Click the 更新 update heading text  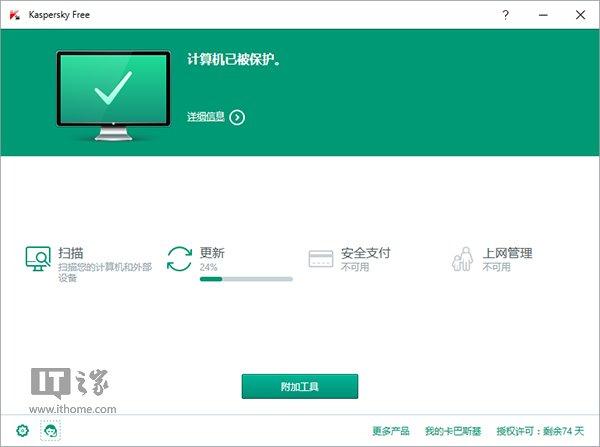pos(212,253)
